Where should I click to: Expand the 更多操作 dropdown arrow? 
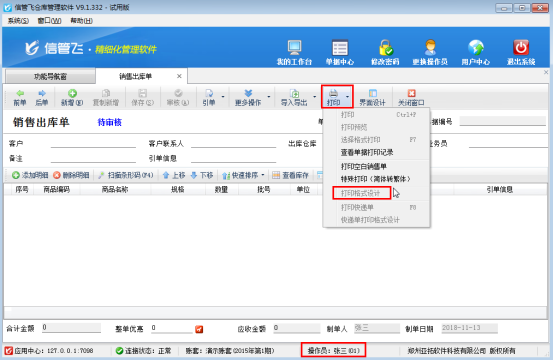[x=269, y=97]
